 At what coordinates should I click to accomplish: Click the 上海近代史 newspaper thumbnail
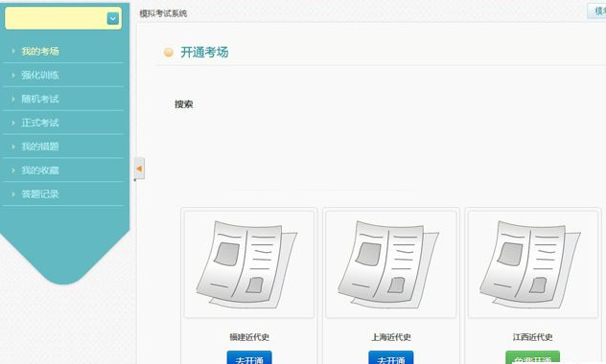(390, 264)
